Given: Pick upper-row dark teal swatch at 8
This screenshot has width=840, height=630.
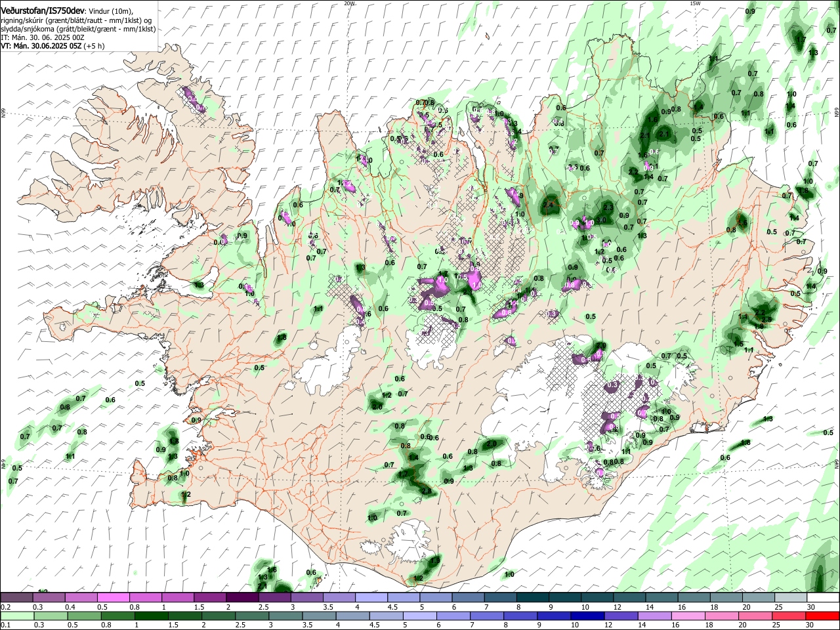Looking at the screenshot, I should (x=532, y=598).
